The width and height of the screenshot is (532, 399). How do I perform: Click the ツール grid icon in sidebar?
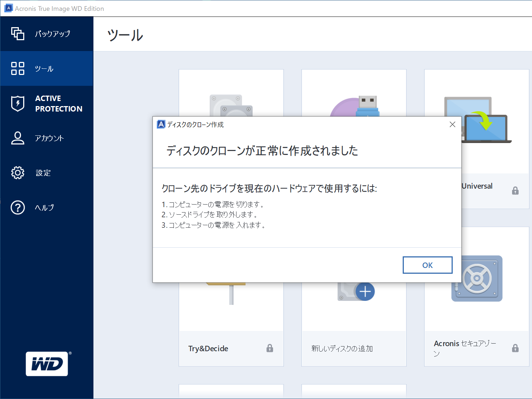[x=17, y=68]
